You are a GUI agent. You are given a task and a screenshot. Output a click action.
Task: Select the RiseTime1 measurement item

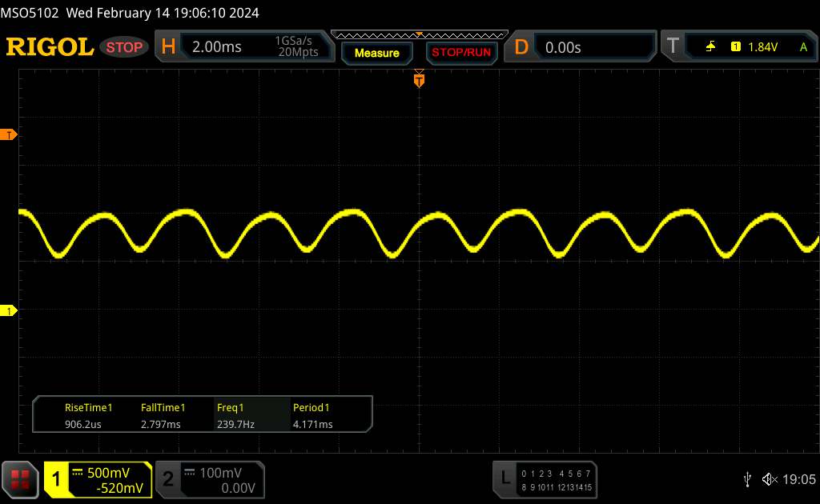(87, 416)
